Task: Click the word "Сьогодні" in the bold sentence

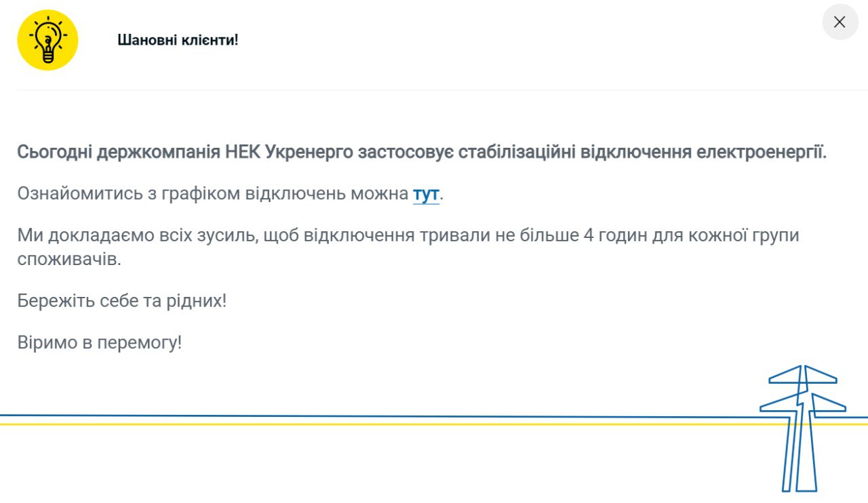Action: [54, 152]
